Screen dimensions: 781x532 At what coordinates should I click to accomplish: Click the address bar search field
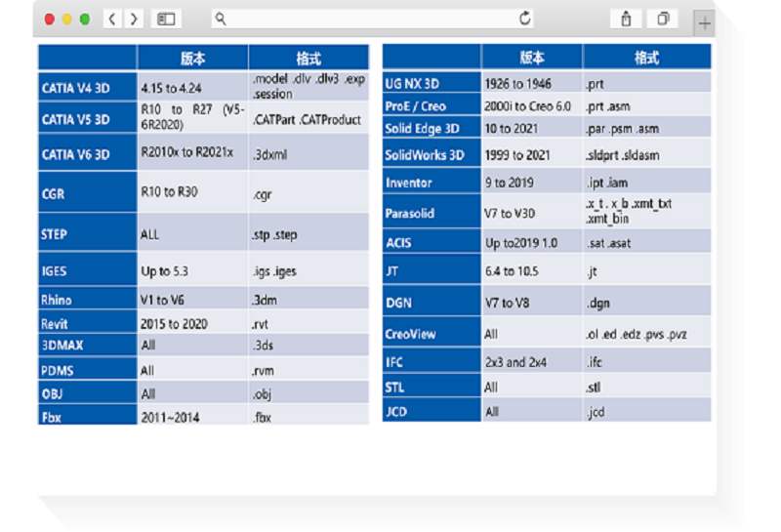tap(371, 19)
